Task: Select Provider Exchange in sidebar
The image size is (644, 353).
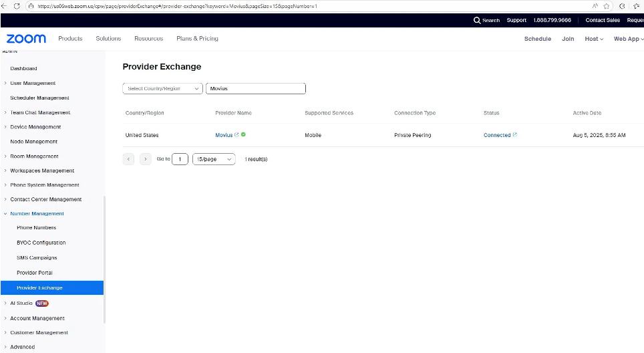Action: pos(52,287)
